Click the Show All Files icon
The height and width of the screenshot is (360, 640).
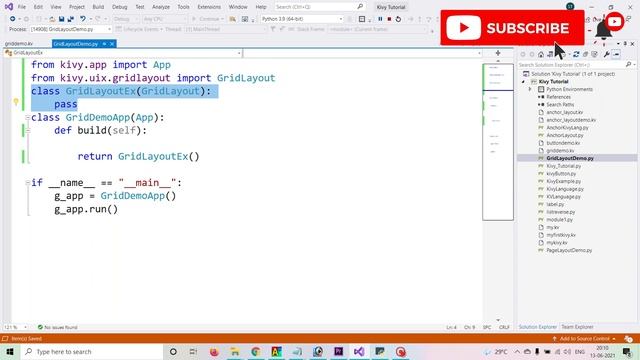pyautogui.click(x=595, y=54)
